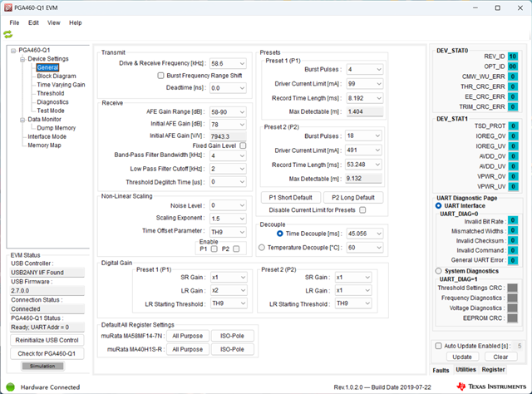Collapse the PGA460-Q1 tree root

coord(13,51)
